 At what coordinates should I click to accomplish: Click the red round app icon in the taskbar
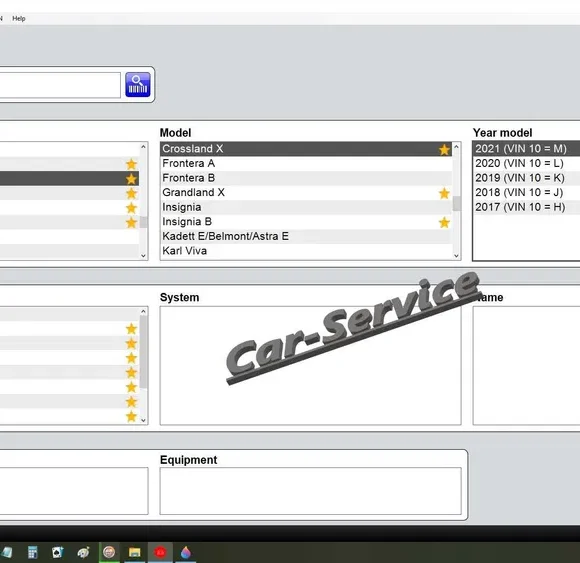pos(160,552)
